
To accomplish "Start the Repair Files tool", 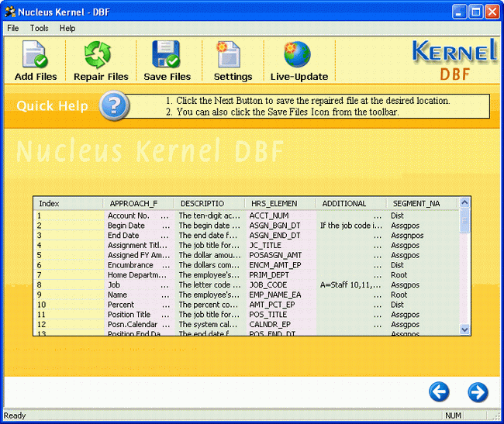I will coord(101,60).
